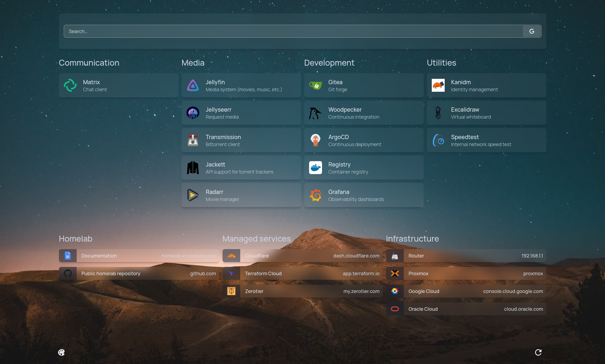
Task: Click 'Movie manager' description
Action: pos(222,199)
